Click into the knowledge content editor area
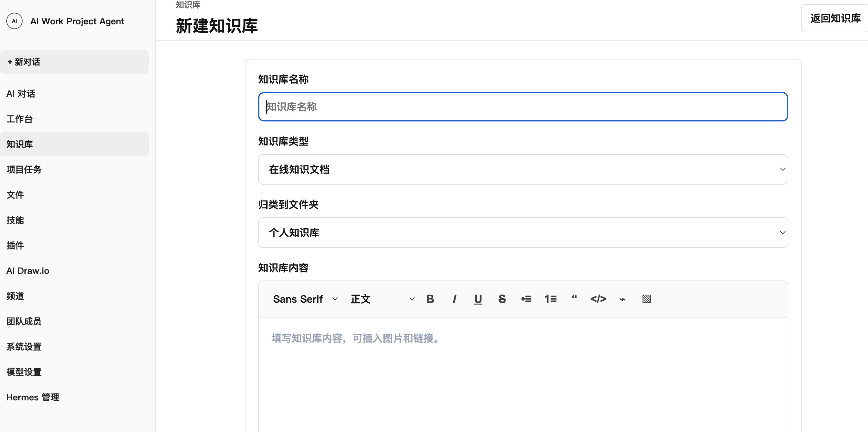 [x=523, y=374]
